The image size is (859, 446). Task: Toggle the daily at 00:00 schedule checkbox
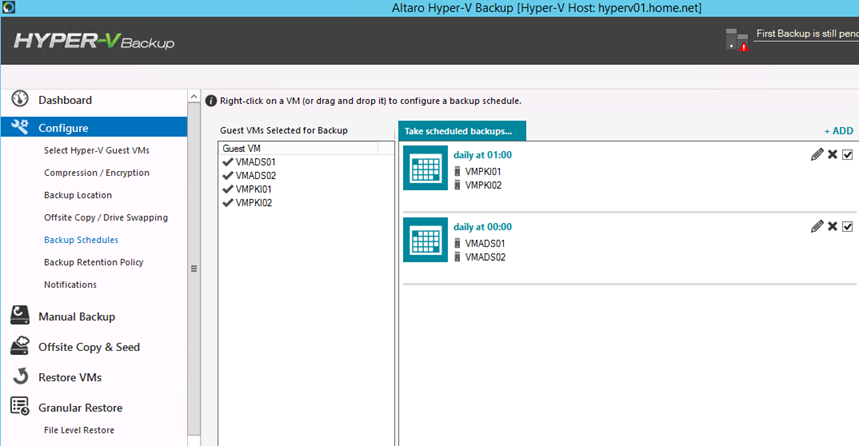[x=847, y=226]
